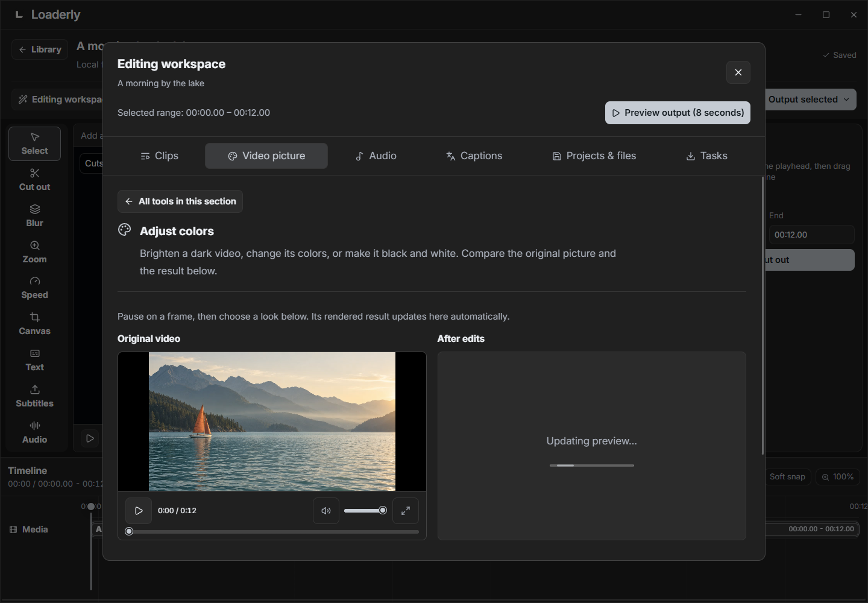Click the 100% timeline zoom control
Image resolution: width=868 pixels, height=603 pixels.
coord(837,476)
